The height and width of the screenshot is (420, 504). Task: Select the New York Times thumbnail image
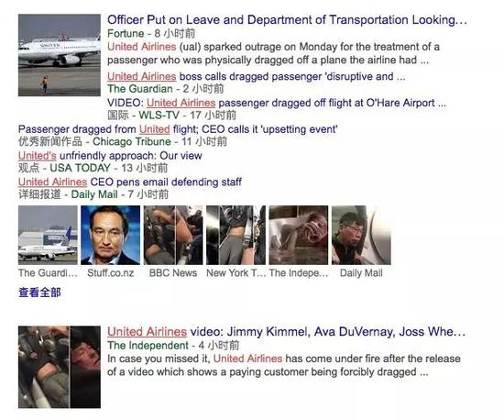(x=236, y=235)
